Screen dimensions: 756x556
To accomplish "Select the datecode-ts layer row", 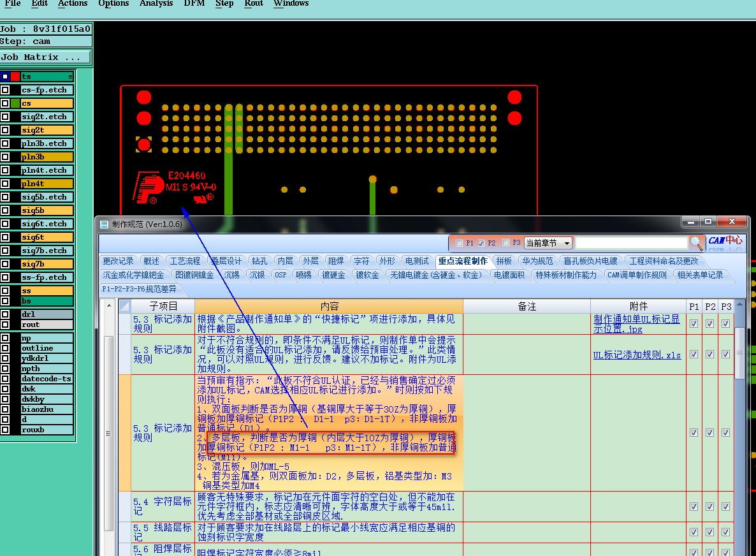I will click(47, 379).
